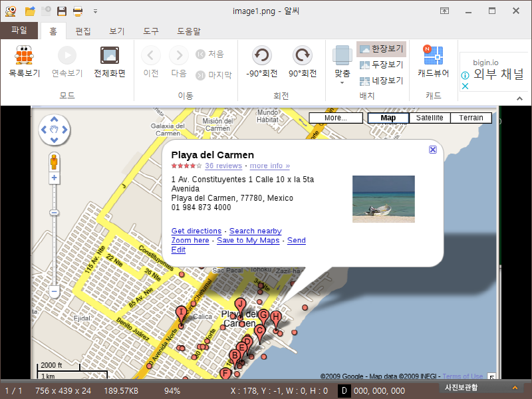Click the Send link
The height and width of the screenshot is (399, 532).
pyautogui.click(x=297, y=241)
